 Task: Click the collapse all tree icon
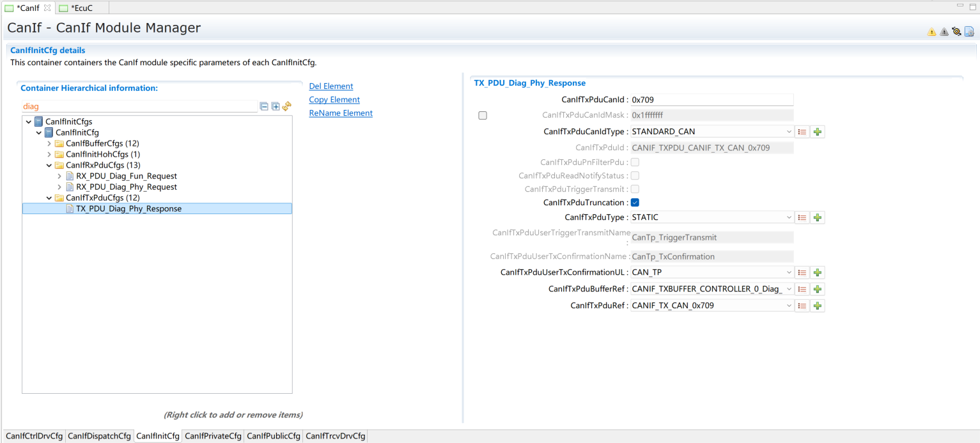pos(264,106)
